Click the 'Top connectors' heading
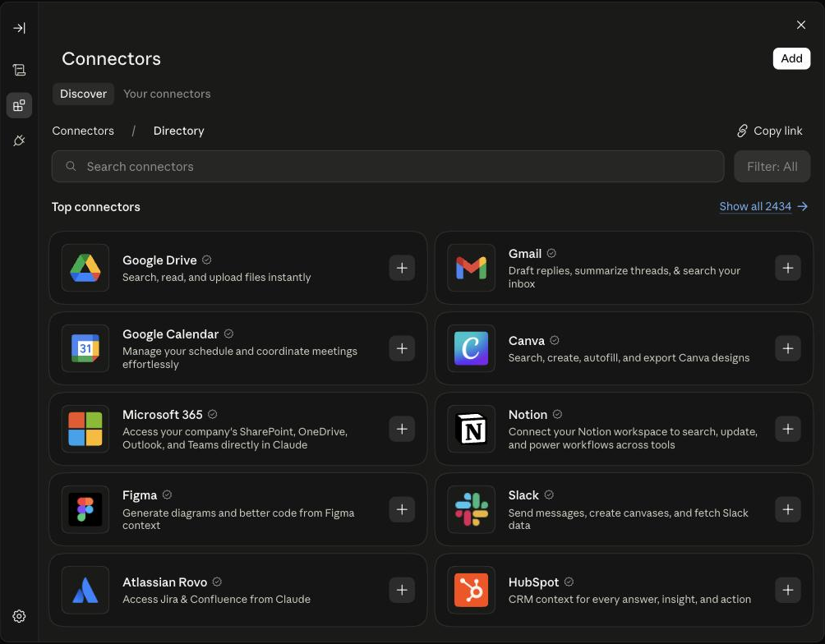 (96, 207)
